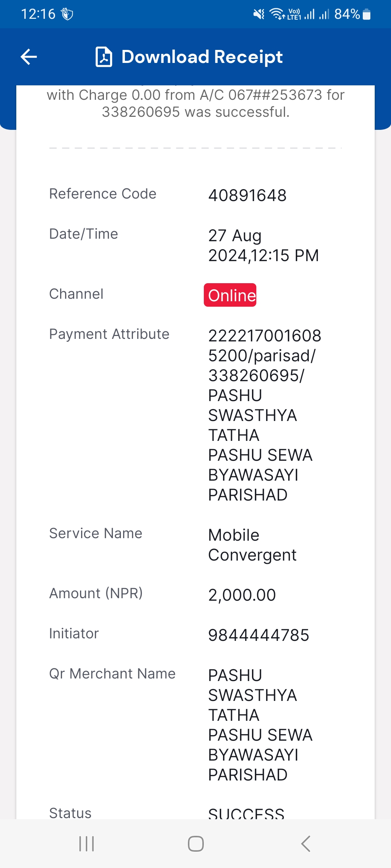Tap the amount value 2,000.00
Screen dimensions: 391x868
click(242, 595)
